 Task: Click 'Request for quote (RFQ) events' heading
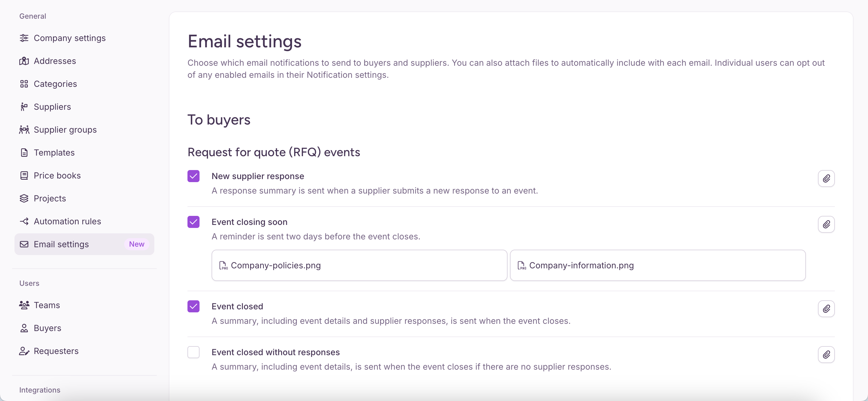pos(274,152)
